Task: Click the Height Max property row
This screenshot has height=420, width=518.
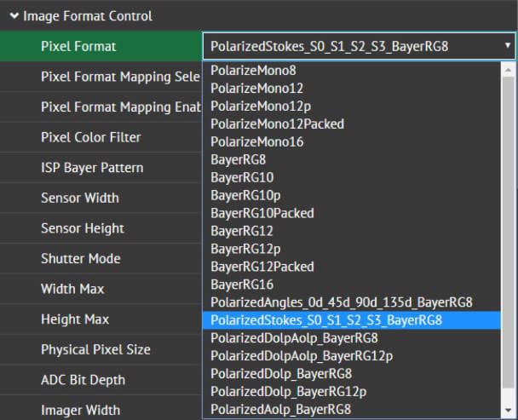Action: [101, 319]
